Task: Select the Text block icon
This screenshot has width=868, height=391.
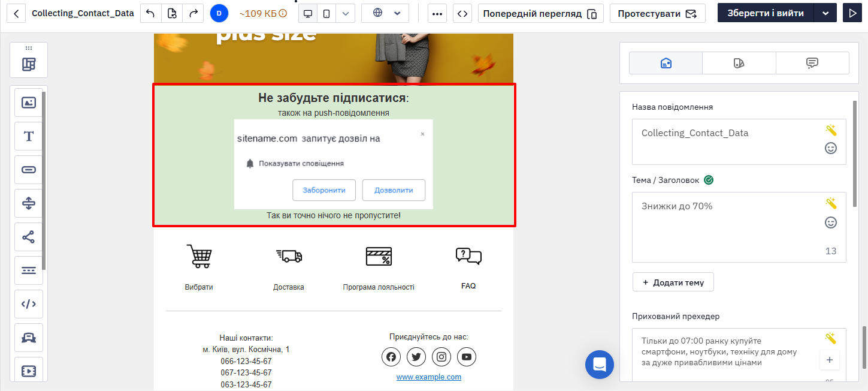Action: pyautogui.click(x=29, y=136)
